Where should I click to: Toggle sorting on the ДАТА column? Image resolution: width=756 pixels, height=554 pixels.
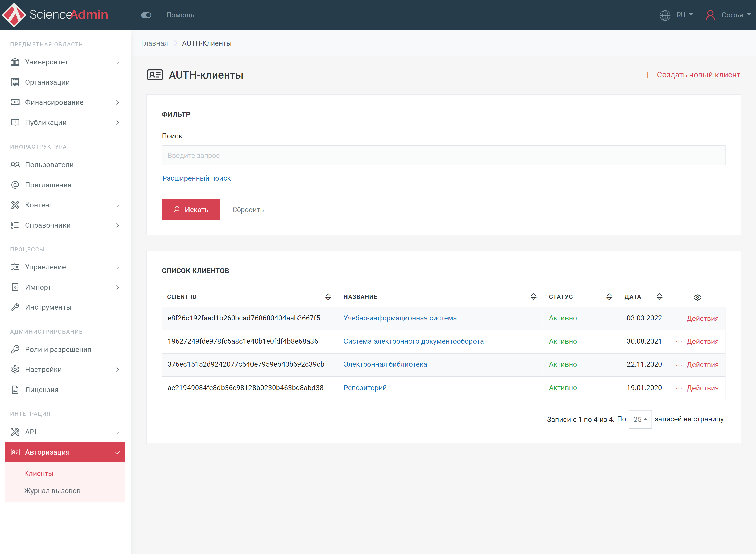tap(659, 297)
